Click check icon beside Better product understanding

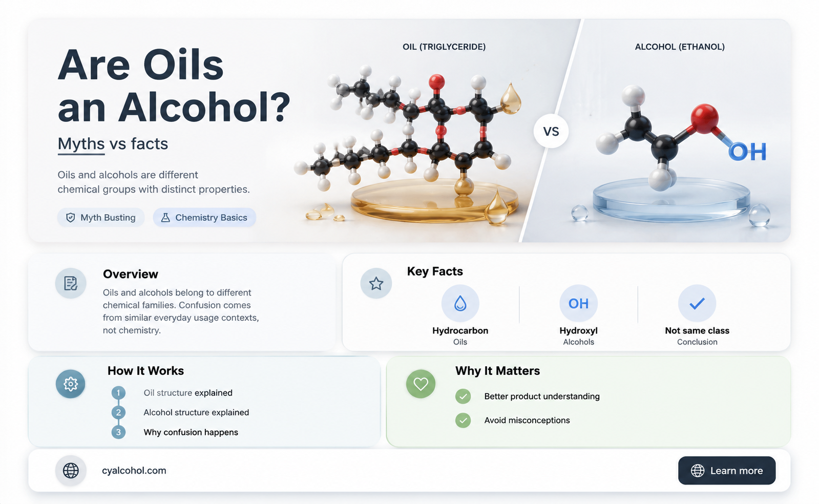(463, 396)
